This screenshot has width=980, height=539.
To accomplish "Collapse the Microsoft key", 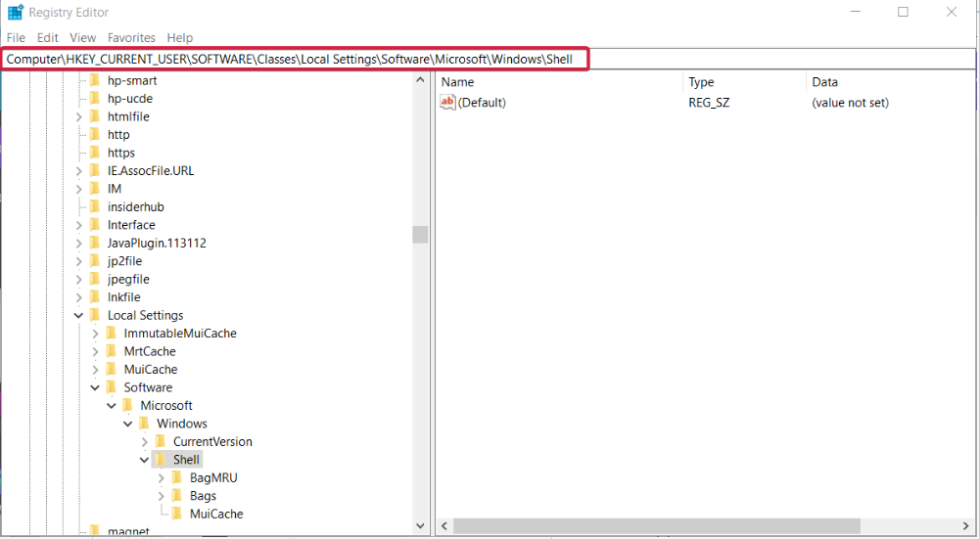I will point(112,406).
